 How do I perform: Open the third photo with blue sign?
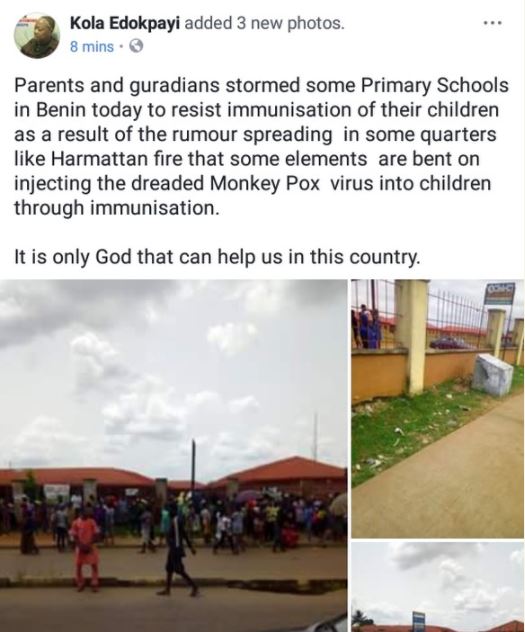438,587
